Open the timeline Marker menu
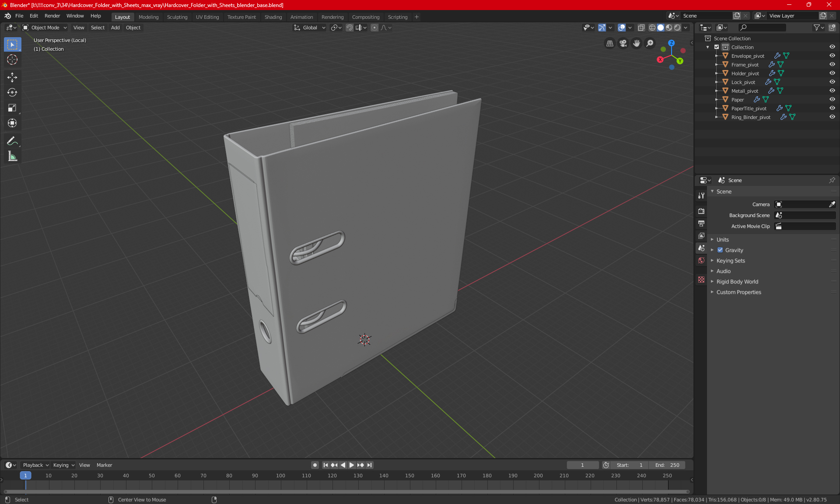Screen dimensions: 840x504 click(x=104, y=465)
